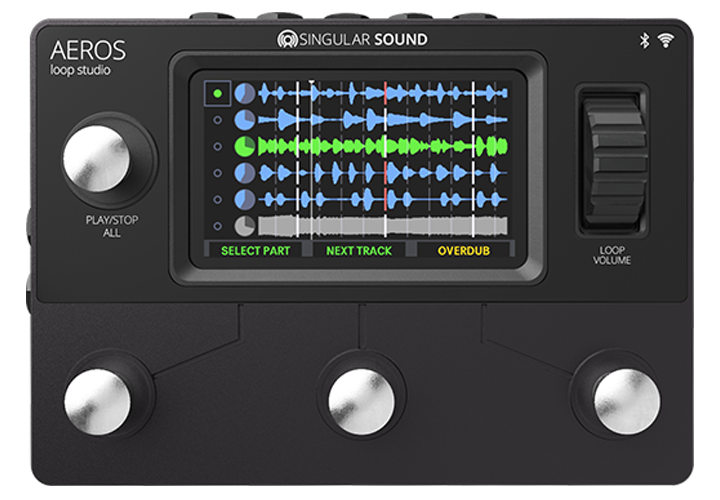Select the sixth part radio circle

(217, 225)
